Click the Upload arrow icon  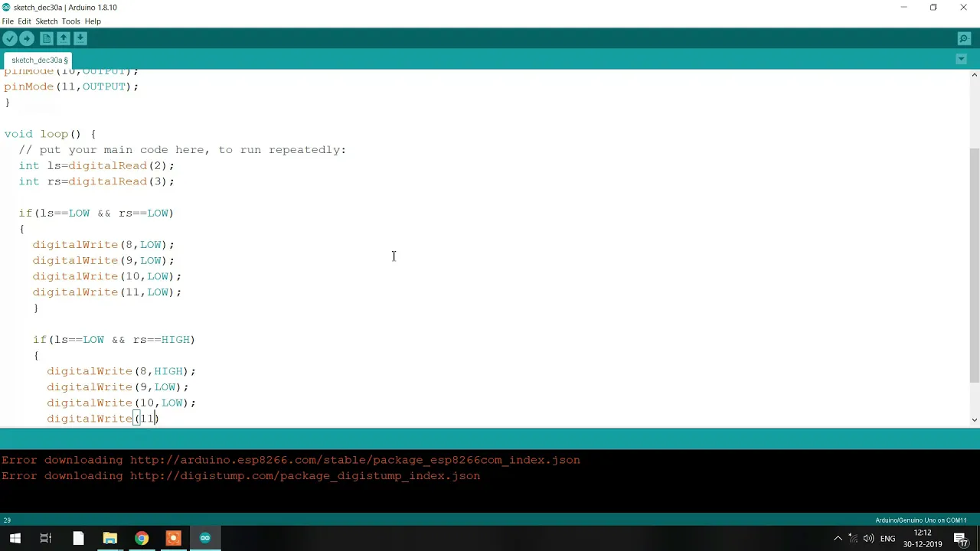tap(27, 38)
